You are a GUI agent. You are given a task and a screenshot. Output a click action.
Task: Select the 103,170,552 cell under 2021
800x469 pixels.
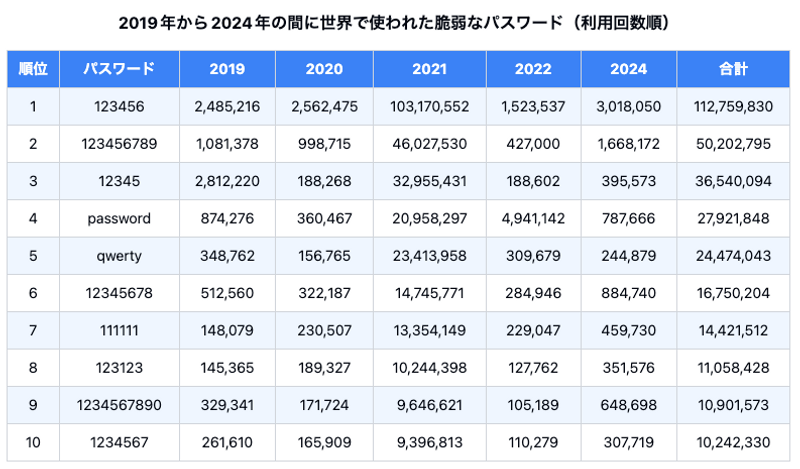tap(430, 106)
